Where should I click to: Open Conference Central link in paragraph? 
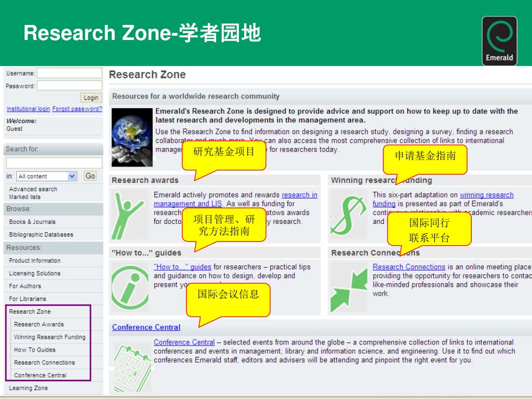tap(184, 342)
